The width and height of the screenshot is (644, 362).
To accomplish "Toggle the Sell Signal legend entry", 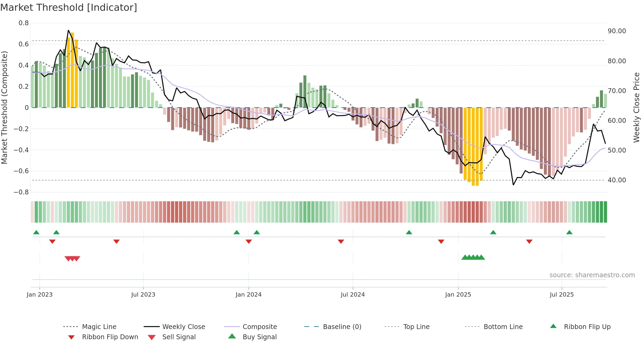I will click(x=172, y=337).
